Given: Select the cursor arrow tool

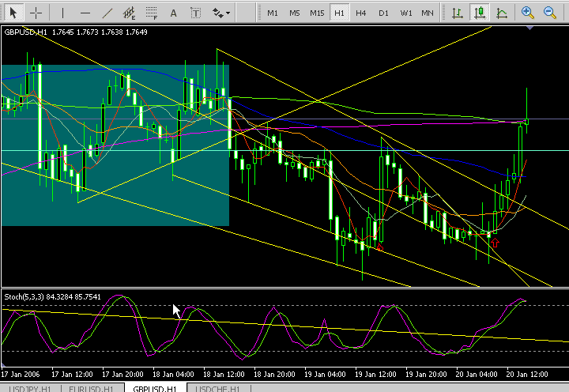Looking at the screenshot, I should 13,13.
